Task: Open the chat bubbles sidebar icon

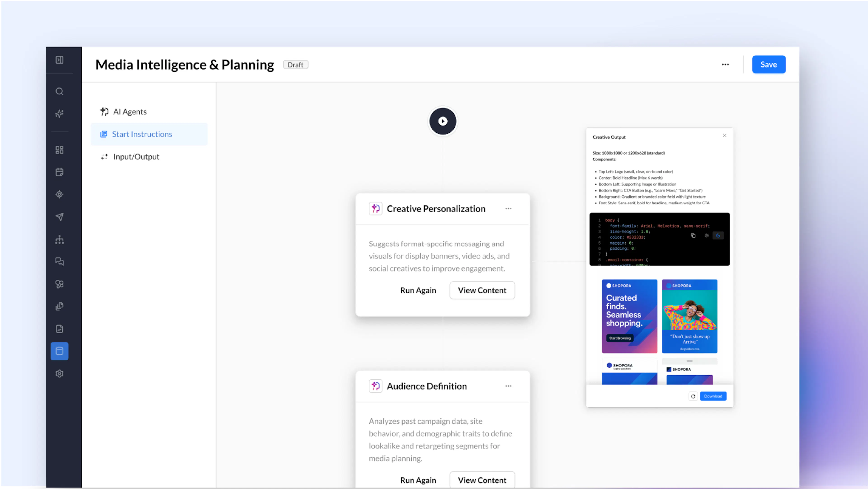Action: pyautogui.click(x=59, y=262)
